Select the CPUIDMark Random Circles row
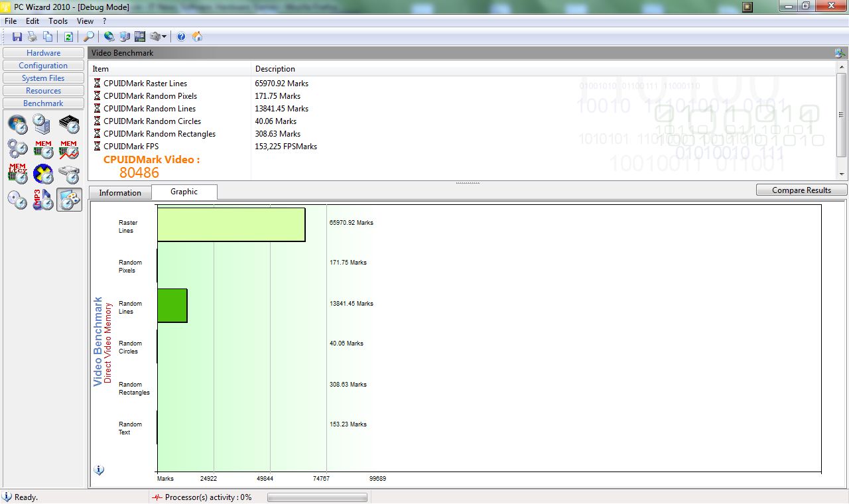849x504 pixels. point(462,121)
